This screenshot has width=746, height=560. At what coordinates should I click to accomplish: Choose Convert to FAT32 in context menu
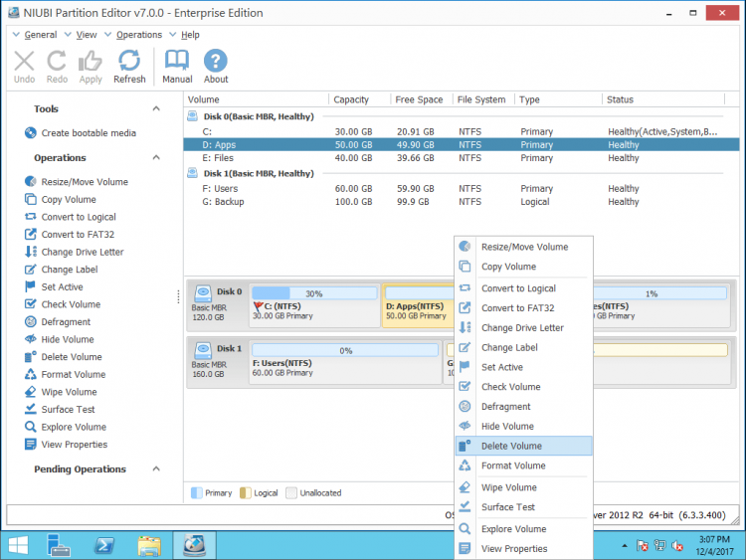(x=524, y=307)
